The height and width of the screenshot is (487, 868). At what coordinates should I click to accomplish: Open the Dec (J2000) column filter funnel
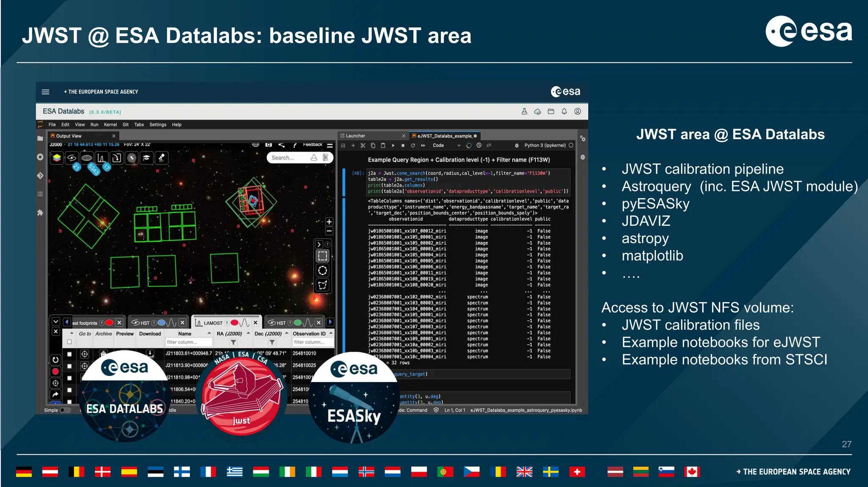(272, 342)
